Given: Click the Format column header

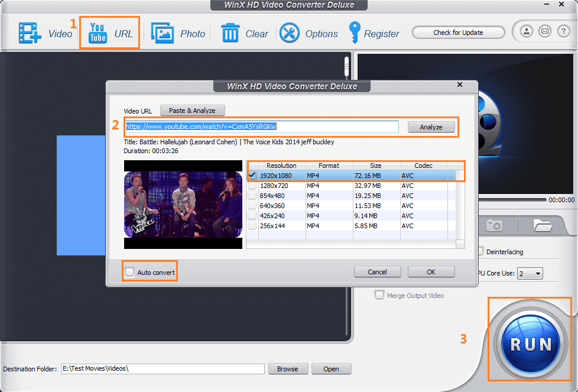Looking at the screenshot, I should pyautogui.click(x=329, y=166).
